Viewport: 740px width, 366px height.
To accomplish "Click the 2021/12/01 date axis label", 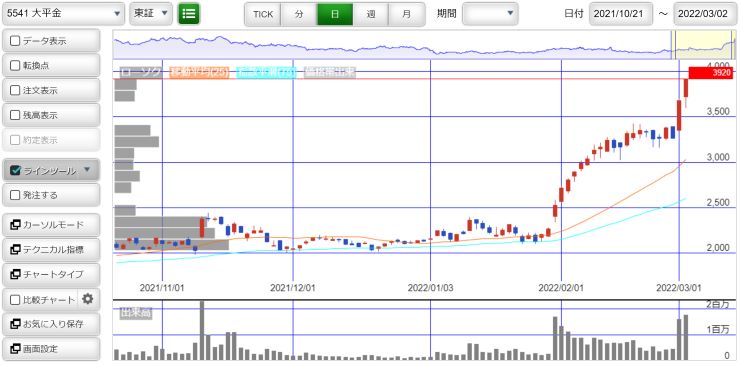I will point(292,287).
